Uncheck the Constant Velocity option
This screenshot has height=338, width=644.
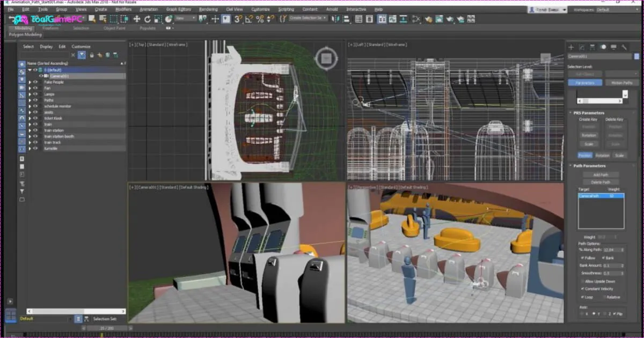click(x=583, y=289)
